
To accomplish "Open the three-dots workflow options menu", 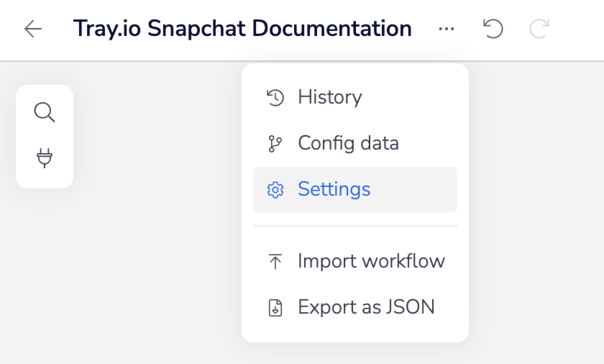I will [446, 29].
